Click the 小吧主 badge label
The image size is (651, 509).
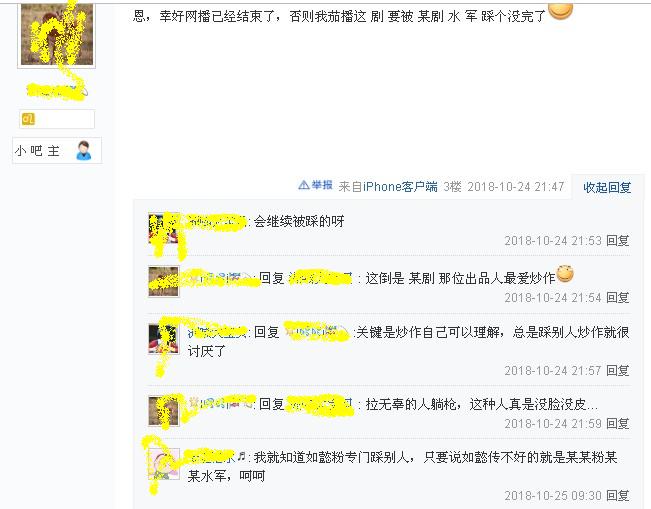(37, 150)
